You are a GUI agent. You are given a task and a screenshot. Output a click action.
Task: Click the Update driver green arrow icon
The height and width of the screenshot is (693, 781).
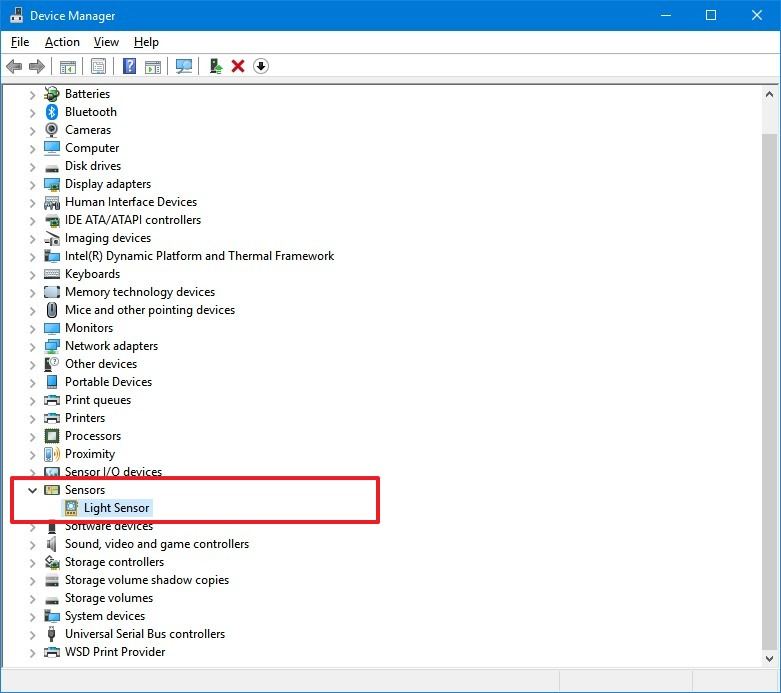[x=215, y=66]
